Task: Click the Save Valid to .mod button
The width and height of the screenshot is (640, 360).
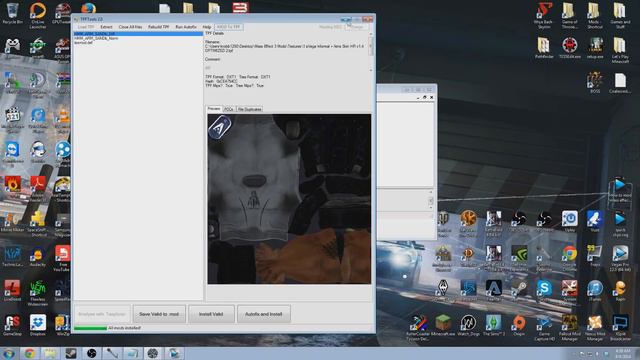Action: 159,314
